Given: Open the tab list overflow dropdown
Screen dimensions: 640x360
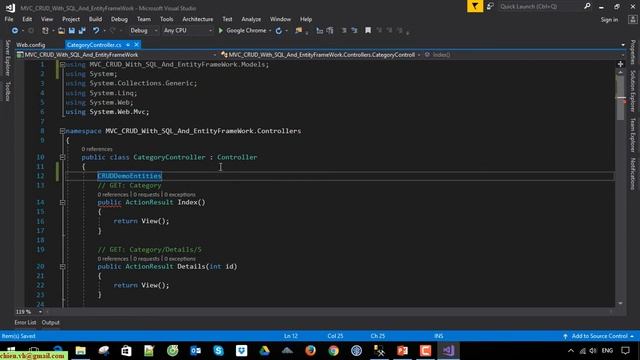Looking at the screenshot, I should pos(623,45).
